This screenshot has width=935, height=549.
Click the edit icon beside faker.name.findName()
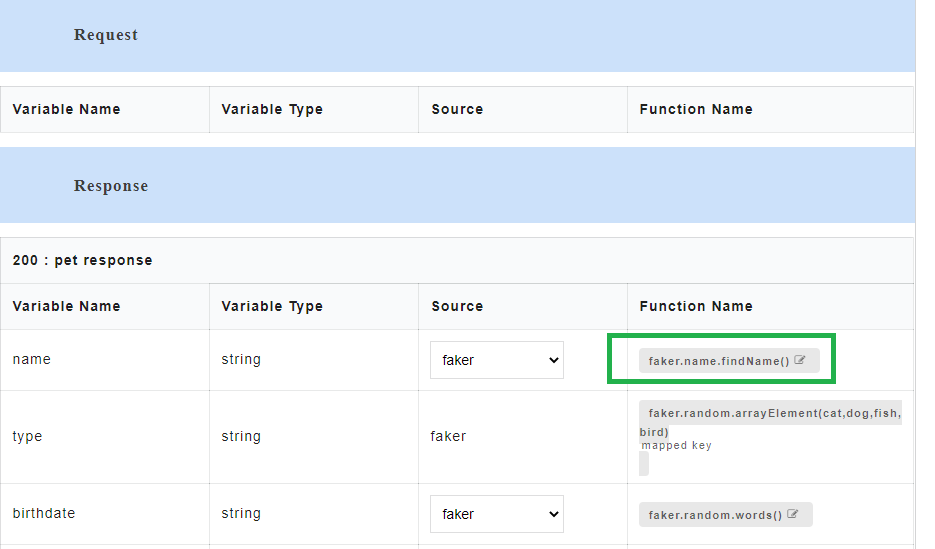pyautogui.click(x=800, y=361)
